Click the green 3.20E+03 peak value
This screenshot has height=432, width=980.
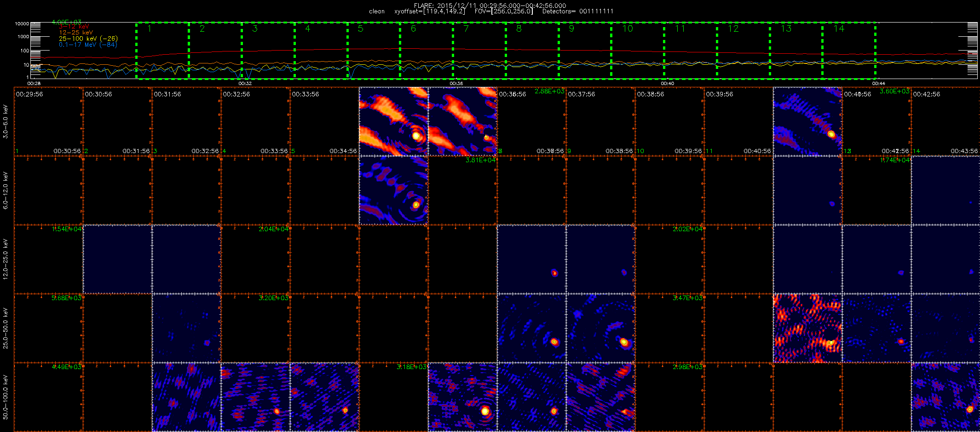pyautogui.click(x=274, y=298)
